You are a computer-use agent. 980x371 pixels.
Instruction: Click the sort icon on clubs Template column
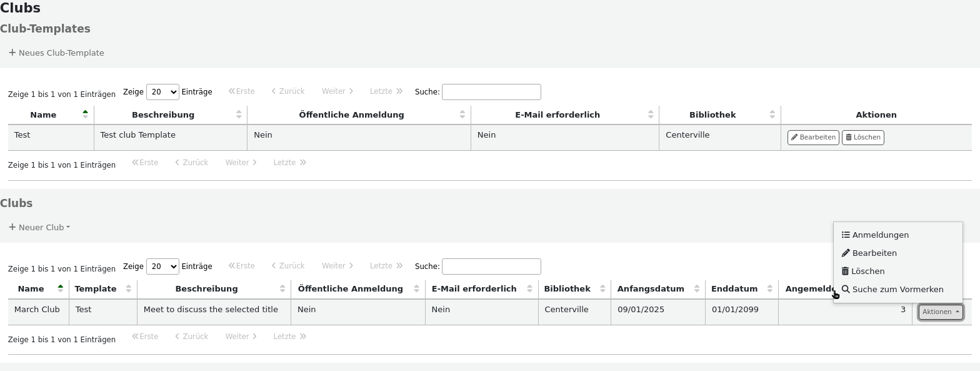coord(128,288)
